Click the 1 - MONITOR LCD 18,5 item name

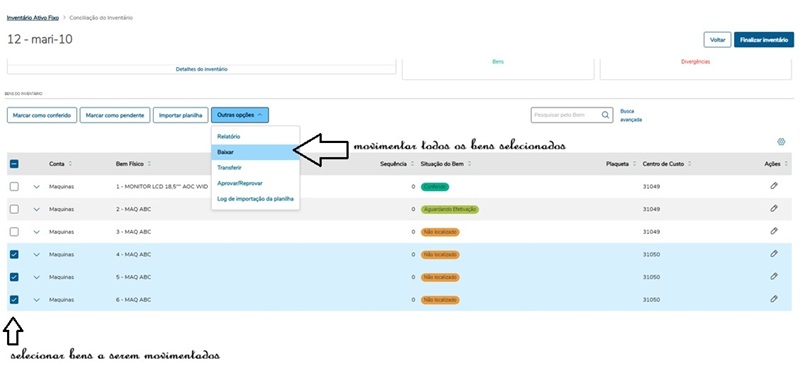pyautogui.click(x=162, y=187)
